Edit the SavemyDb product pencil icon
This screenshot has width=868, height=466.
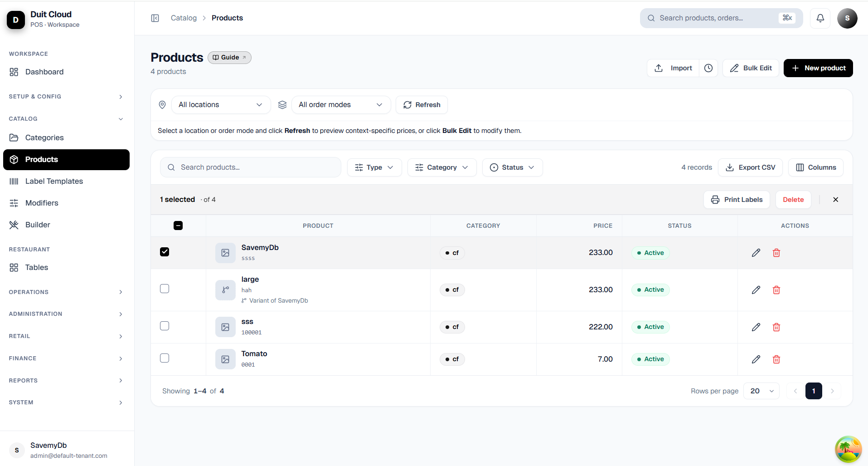[x=756, y=253]
